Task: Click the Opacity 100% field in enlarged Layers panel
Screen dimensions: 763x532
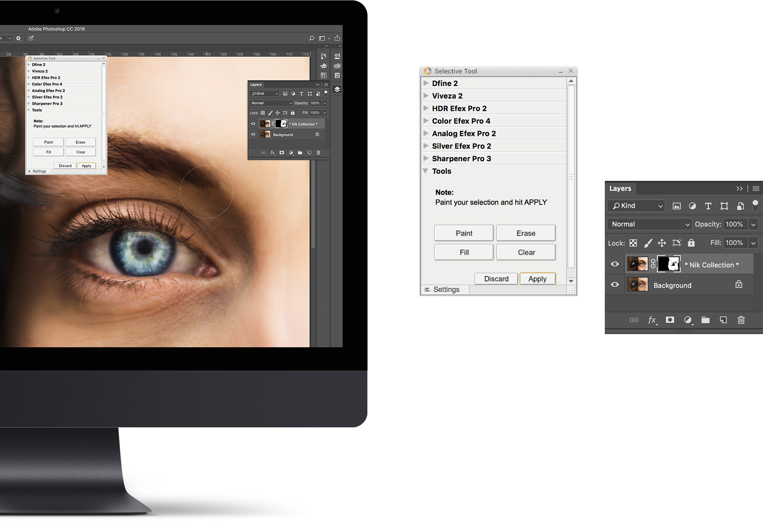Action: [x=736, y=224]
